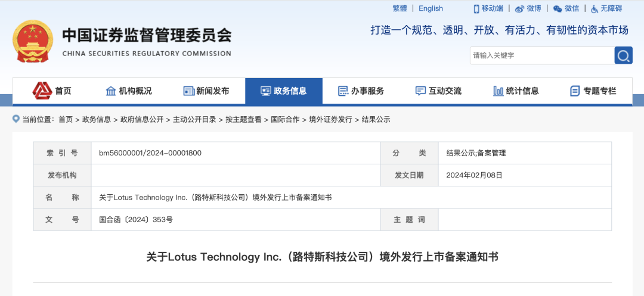Click the Weibo icon in top bar
This screenshot has height=296, width=644.
(x=519, y=8)
